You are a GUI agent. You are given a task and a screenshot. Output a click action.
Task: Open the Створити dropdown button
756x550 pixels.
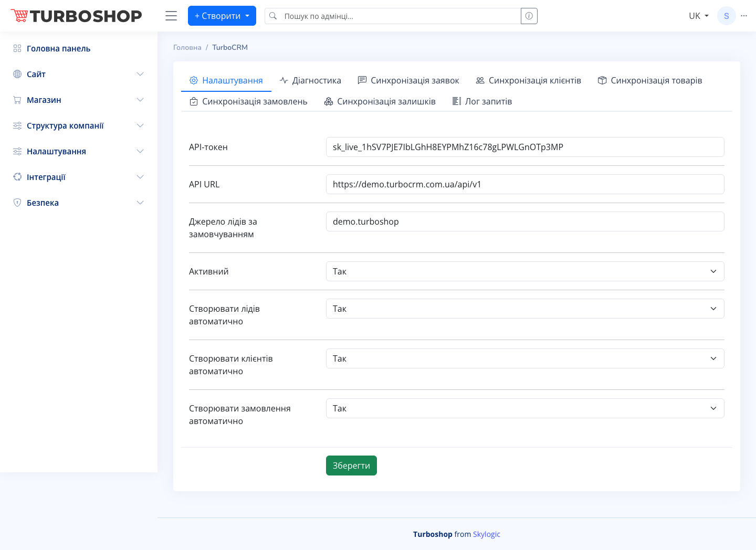click(222, 16)
